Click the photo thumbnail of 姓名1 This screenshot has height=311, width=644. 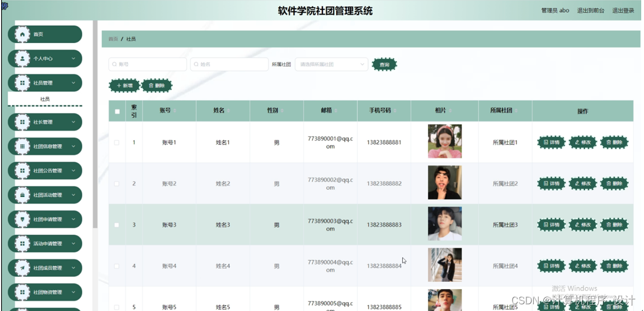[445, 142]
